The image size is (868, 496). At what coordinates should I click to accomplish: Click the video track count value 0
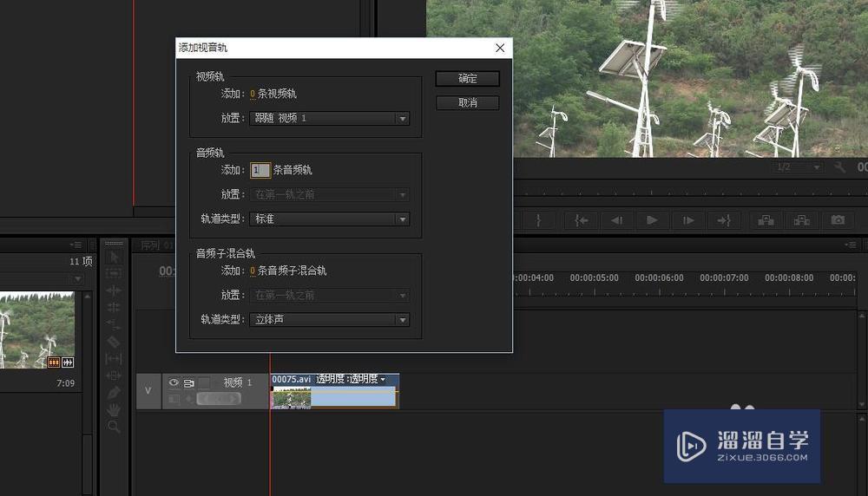click(253, 94)
